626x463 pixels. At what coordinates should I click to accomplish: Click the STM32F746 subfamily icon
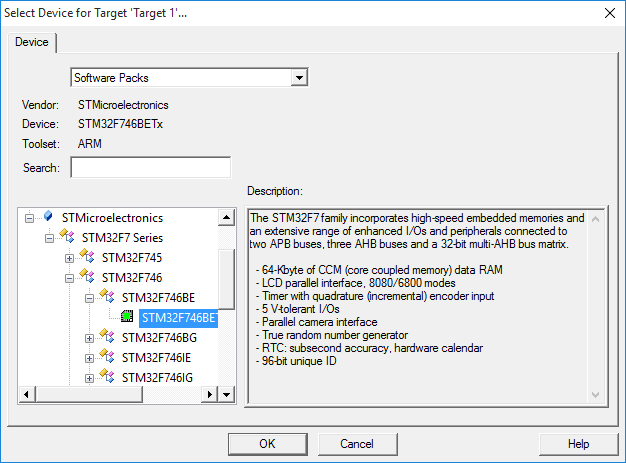(87, 276)
